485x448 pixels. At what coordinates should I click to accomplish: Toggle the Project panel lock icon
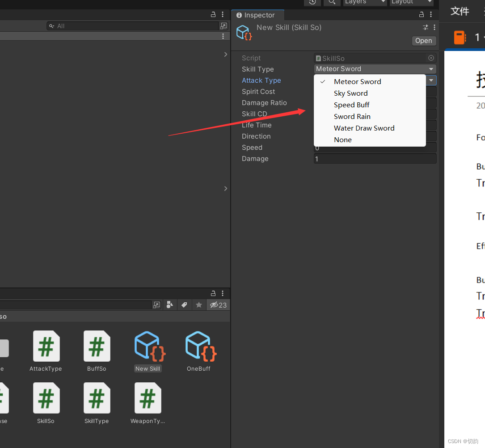point(213,293)
